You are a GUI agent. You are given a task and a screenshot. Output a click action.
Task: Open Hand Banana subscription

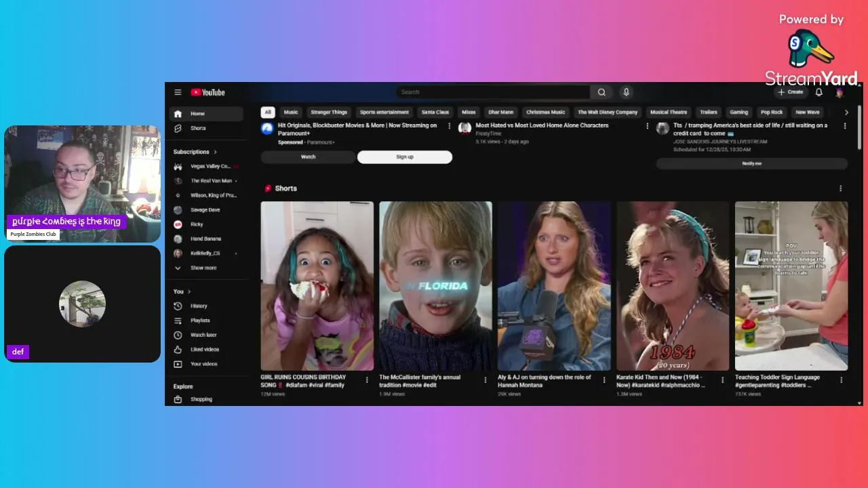(x=206, y=239)
